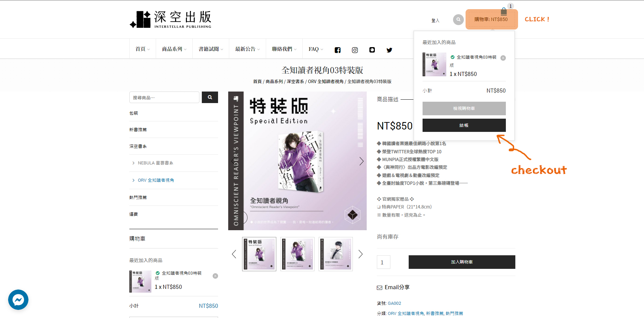Image resolution: width=644 pixels, height=318 pixels.
Task: Show next main product image
Action: 361,161
